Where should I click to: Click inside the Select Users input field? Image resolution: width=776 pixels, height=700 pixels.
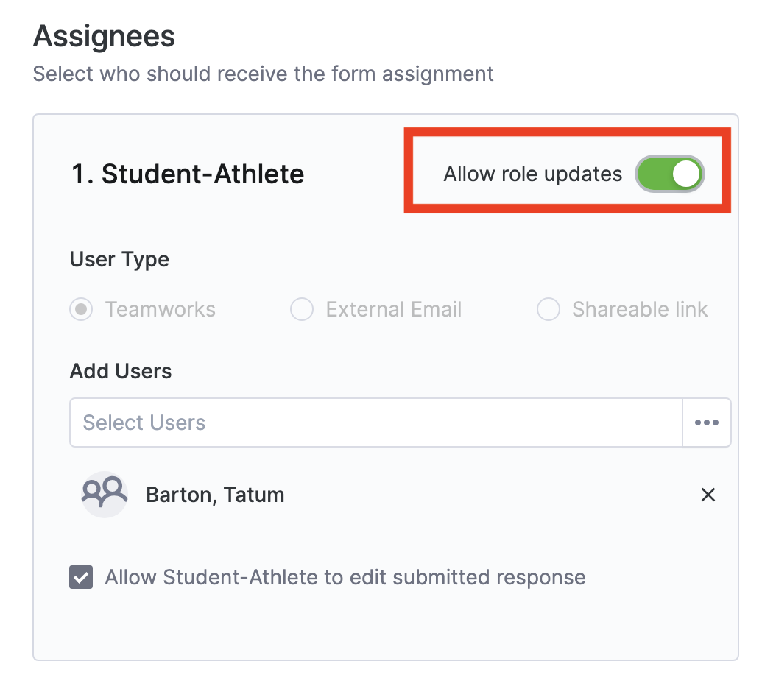point(294,423)
